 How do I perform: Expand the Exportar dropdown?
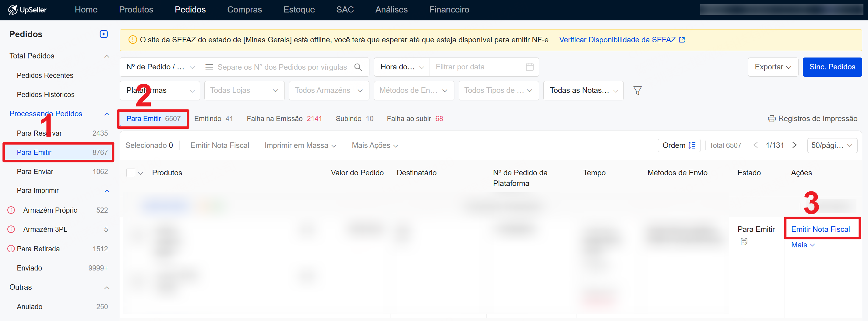[772, 67]
